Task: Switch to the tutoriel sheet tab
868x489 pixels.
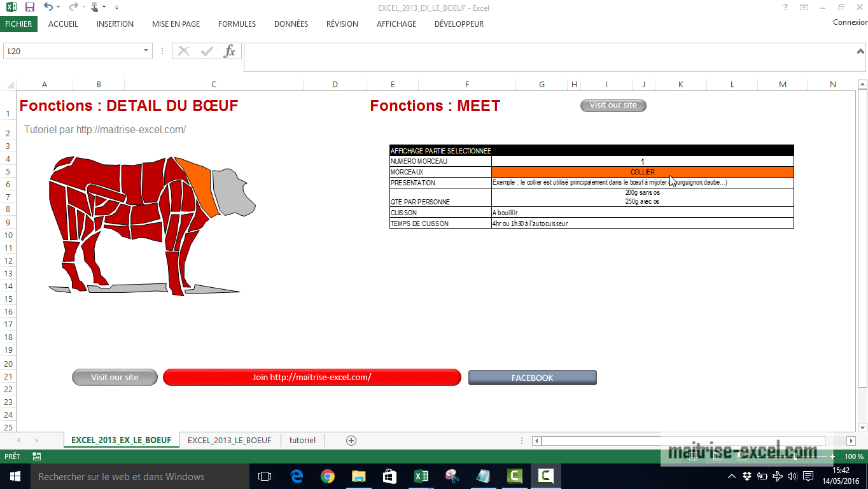Action: (302, 441)
